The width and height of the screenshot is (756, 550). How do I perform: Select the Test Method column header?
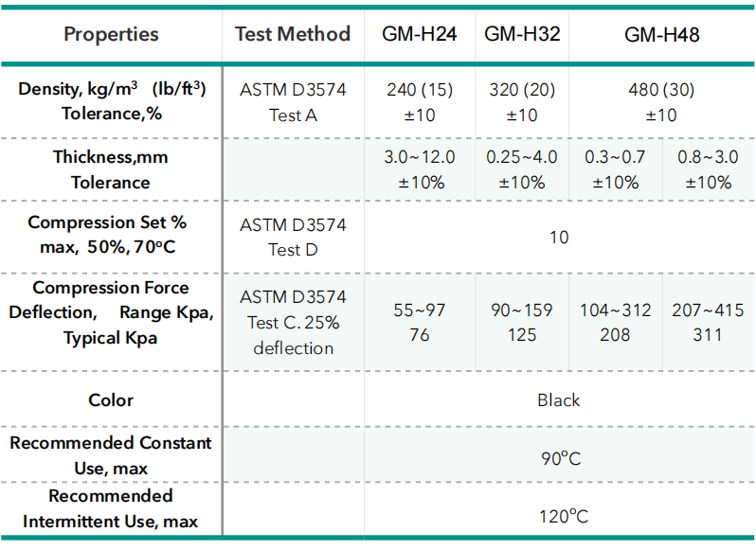pos(292,35)
